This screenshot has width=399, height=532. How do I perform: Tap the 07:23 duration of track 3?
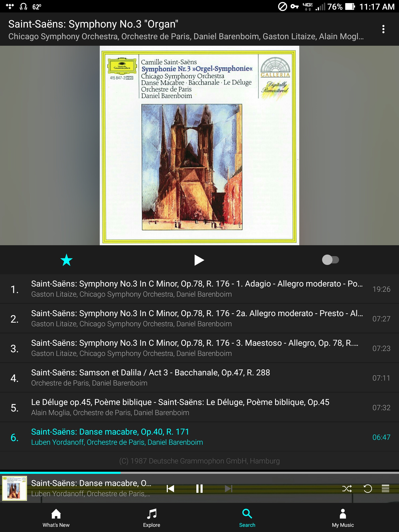[x=381, y=348]
